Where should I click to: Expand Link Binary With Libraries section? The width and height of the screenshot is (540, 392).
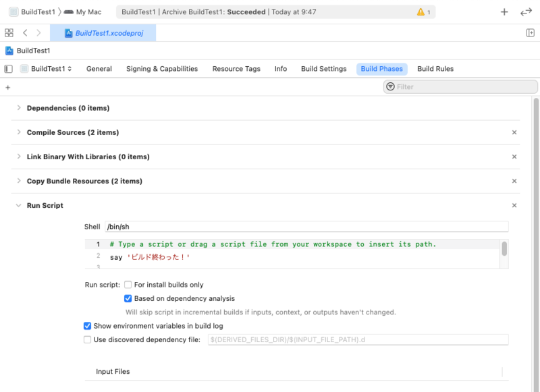coord(19,157)
